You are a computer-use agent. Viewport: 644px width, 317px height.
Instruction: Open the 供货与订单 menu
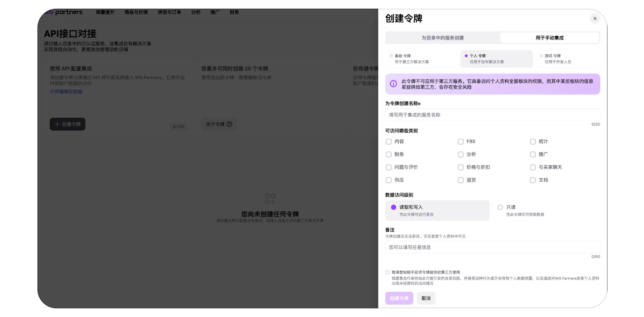[x=169, y=12]
